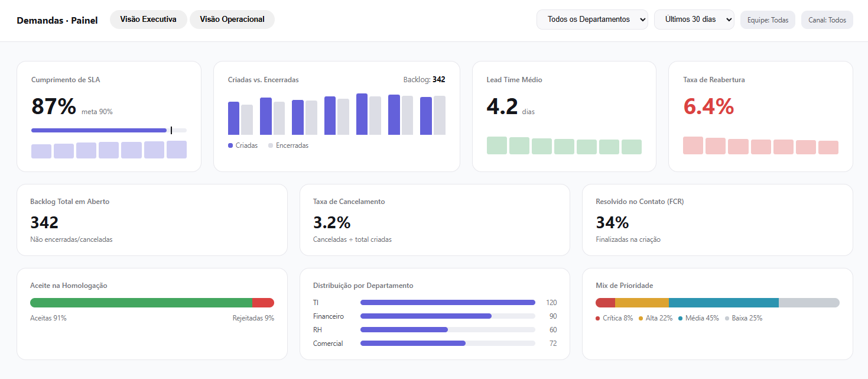Click the Financeiro value 90
Viewport: 868px width, 379px height.
(553, 316)
